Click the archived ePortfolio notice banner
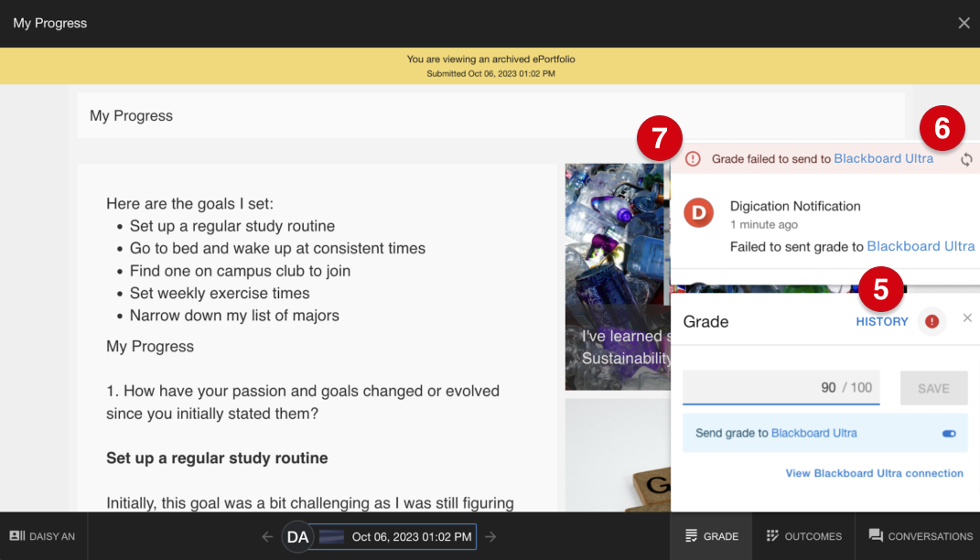This screenshot has width=980, height=560. 490,66
